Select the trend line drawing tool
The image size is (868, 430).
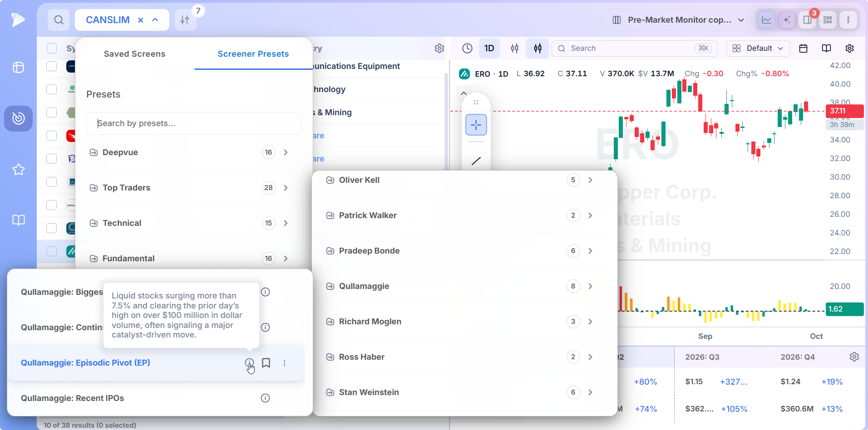click(476, 161)
